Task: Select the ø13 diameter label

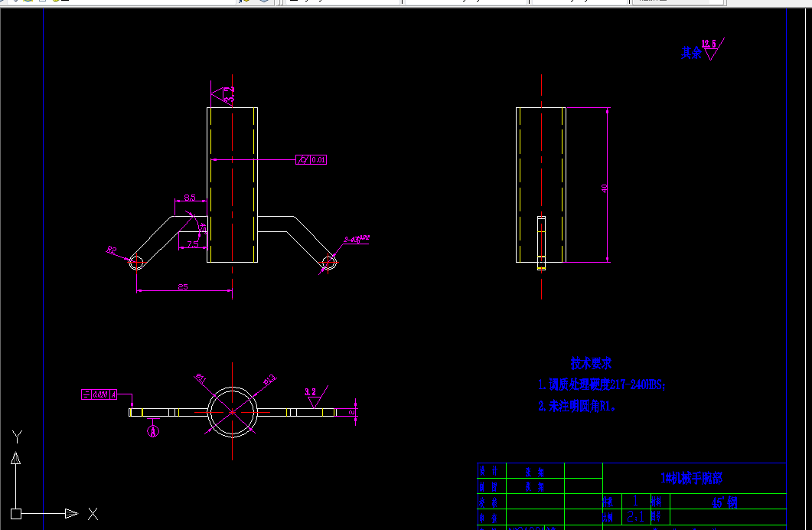Action: [269, 381]
